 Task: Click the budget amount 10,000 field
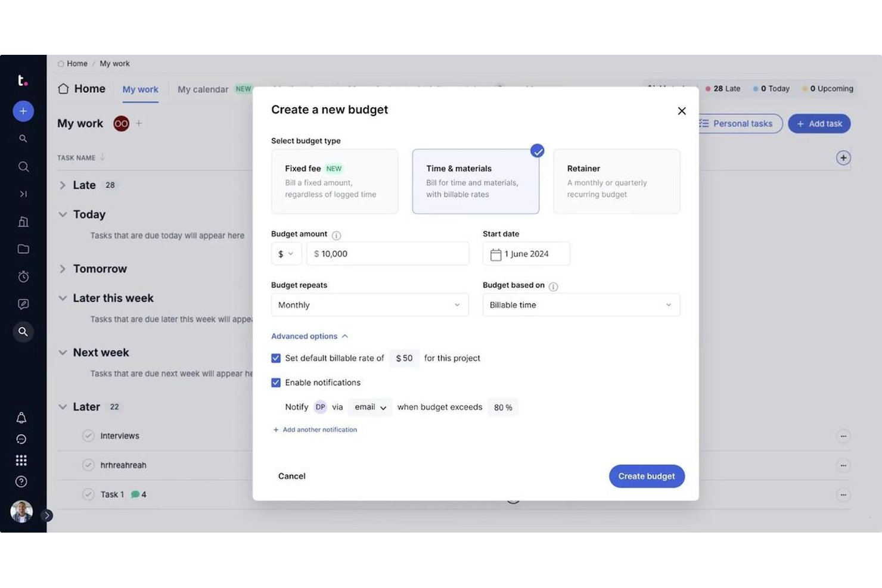click(x=388, y=254)
